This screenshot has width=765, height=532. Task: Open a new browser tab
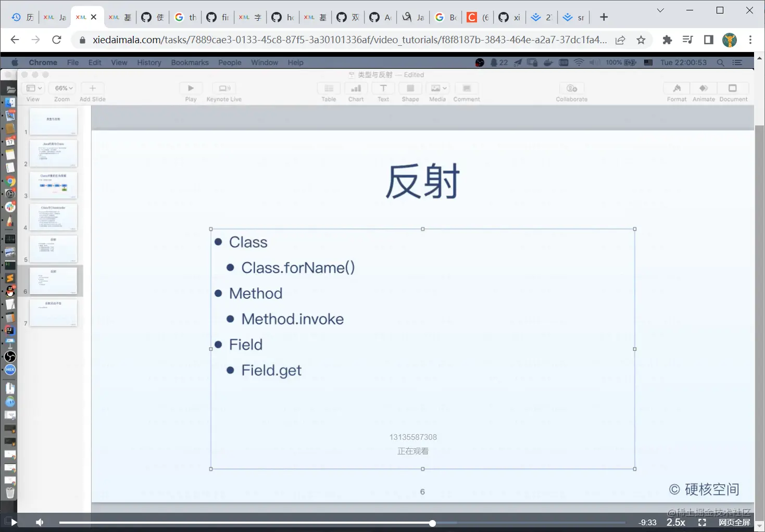[604, 17]
